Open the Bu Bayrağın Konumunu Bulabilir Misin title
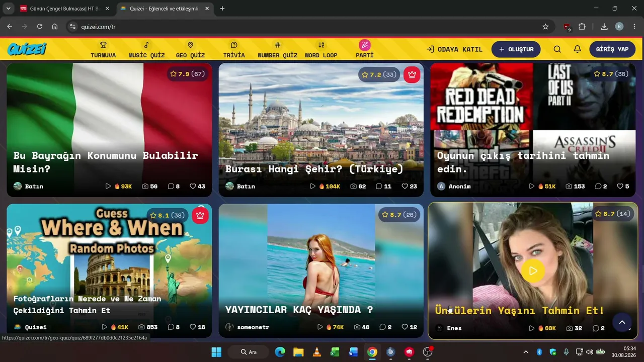 (106, 162)
